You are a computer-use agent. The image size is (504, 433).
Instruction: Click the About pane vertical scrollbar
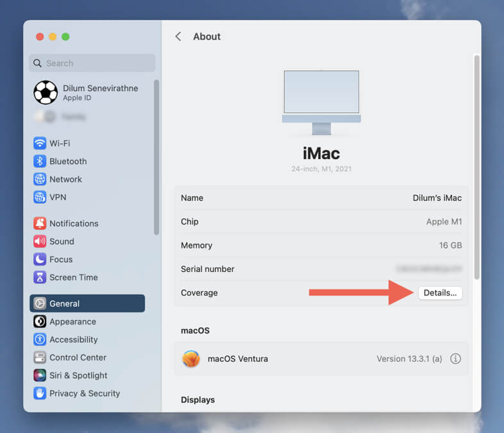pyautogui.click(x=477, y=167)
